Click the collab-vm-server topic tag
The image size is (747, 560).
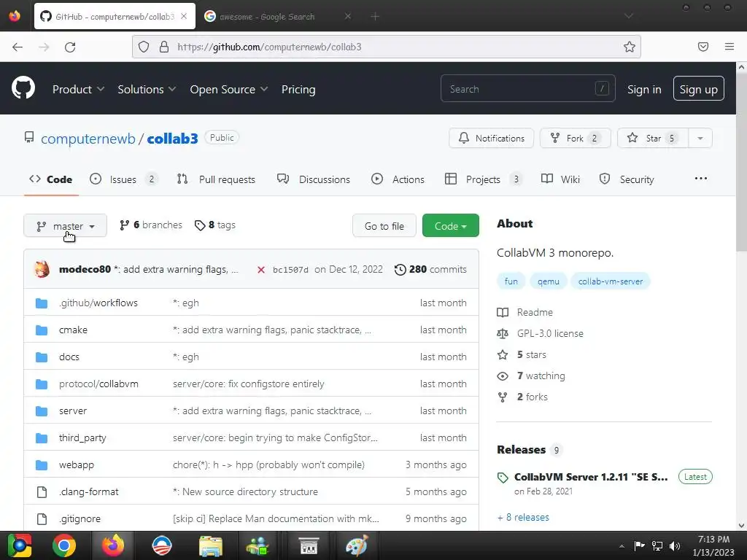[611, 281]
